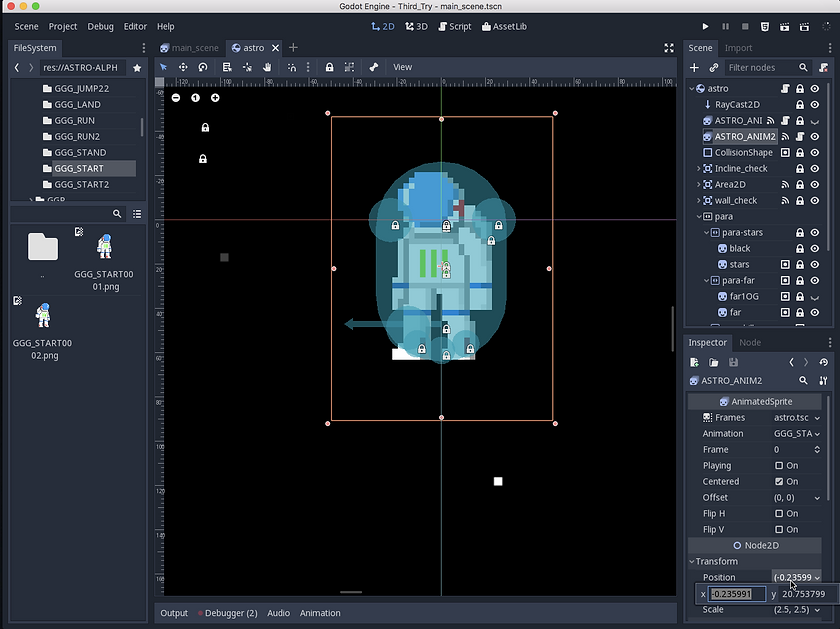Add a new node in Scene dock
840x629 pixels.
pyautogui.click(x=694, y=68)
